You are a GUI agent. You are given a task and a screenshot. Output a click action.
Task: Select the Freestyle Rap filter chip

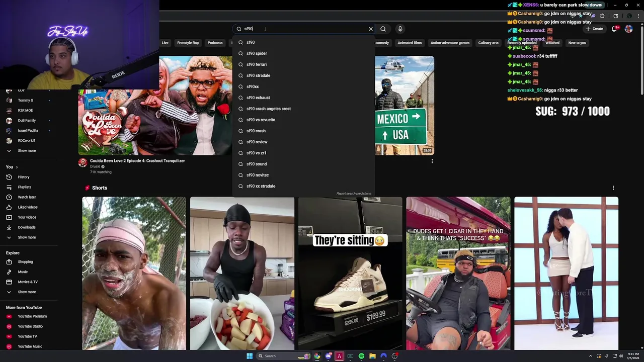pyautogui.click(x=188, y=43)
